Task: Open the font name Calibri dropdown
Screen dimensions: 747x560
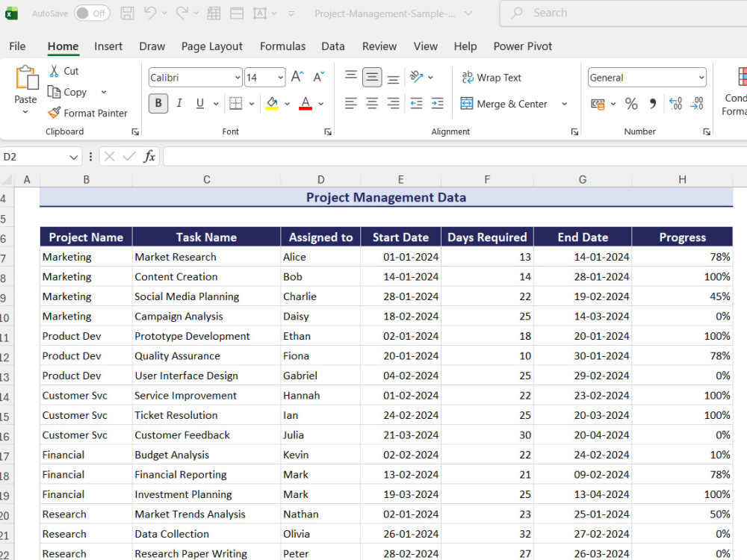Action: [x=238, y=78]
